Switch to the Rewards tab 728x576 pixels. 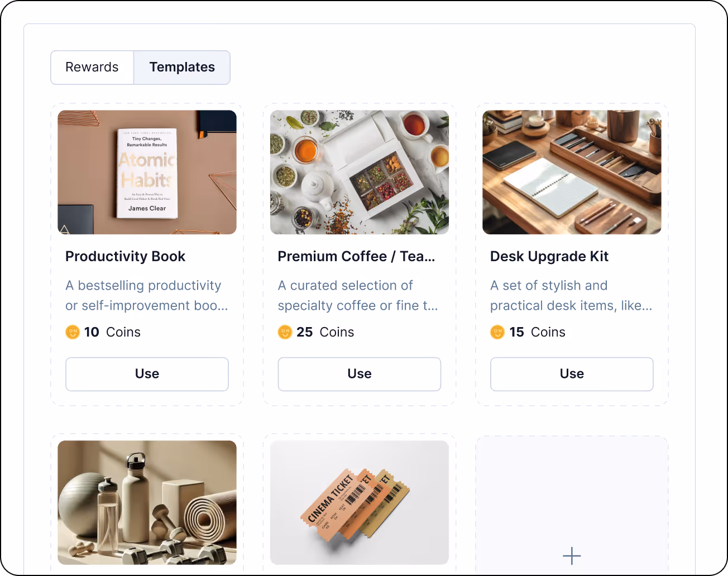click(92, 68)
